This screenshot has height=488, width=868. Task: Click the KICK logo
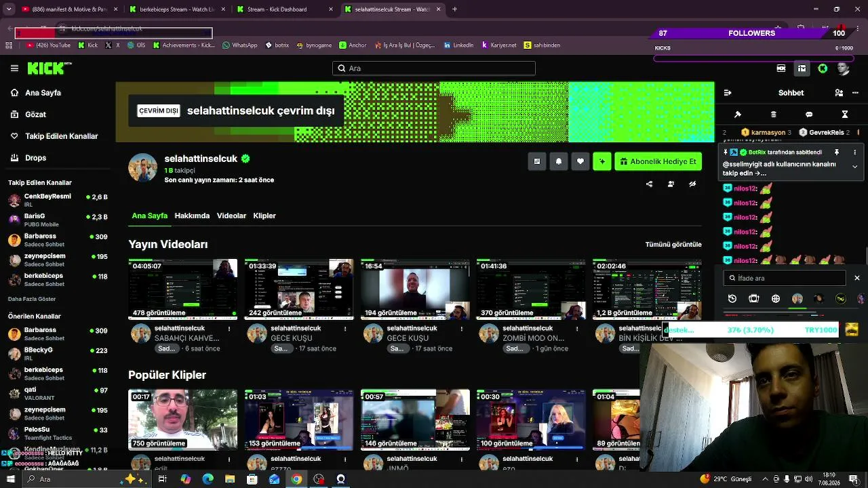coord(50,68)
